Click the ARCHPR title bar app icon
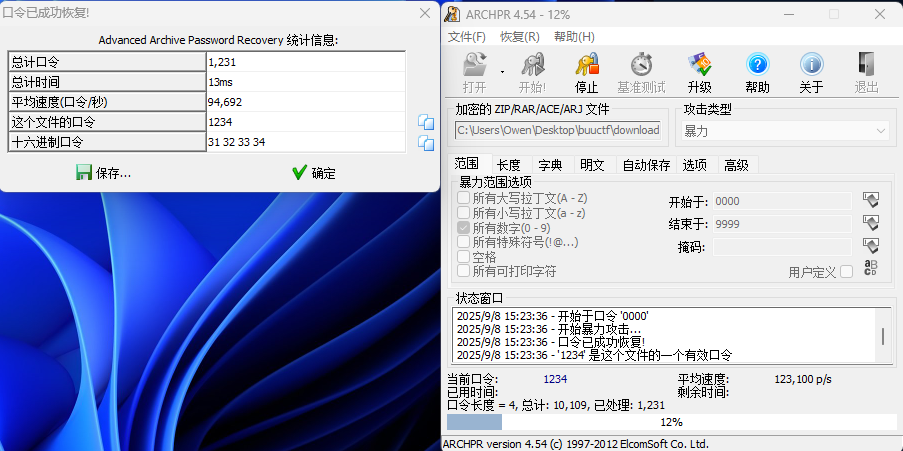The width and height of the screenshot is (903, 451). point(453,14)
